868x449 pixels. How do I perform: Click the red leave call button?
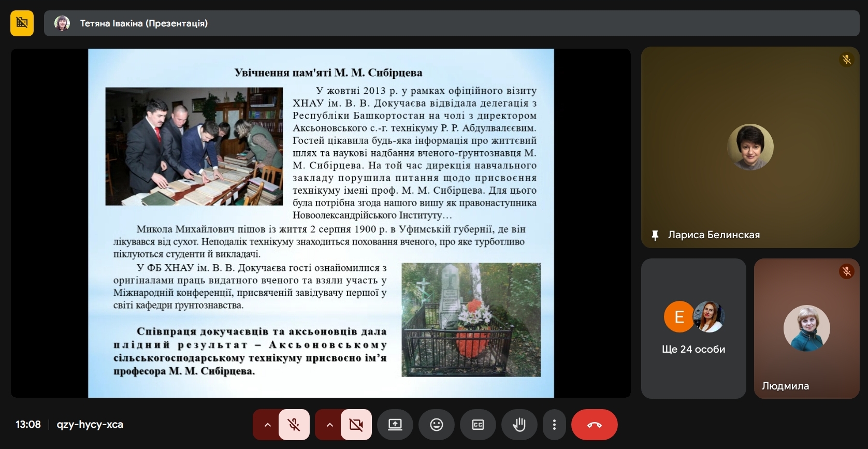pos(594,425)
